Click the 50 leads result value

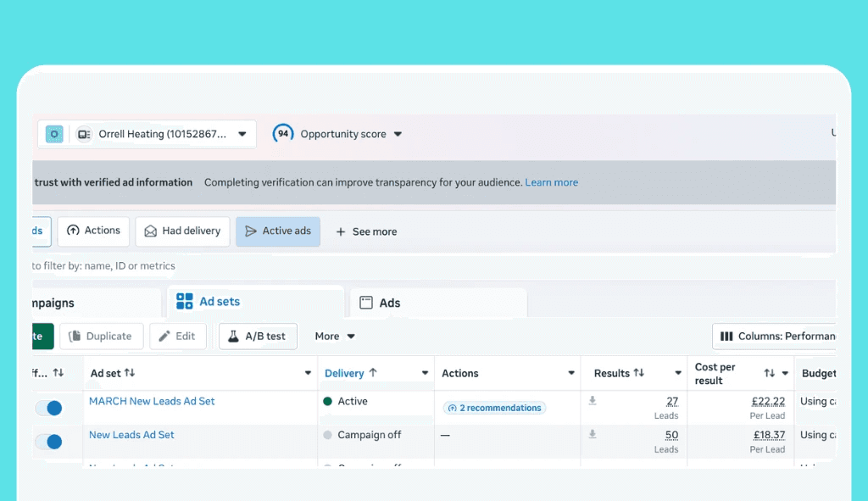point(671,435)
